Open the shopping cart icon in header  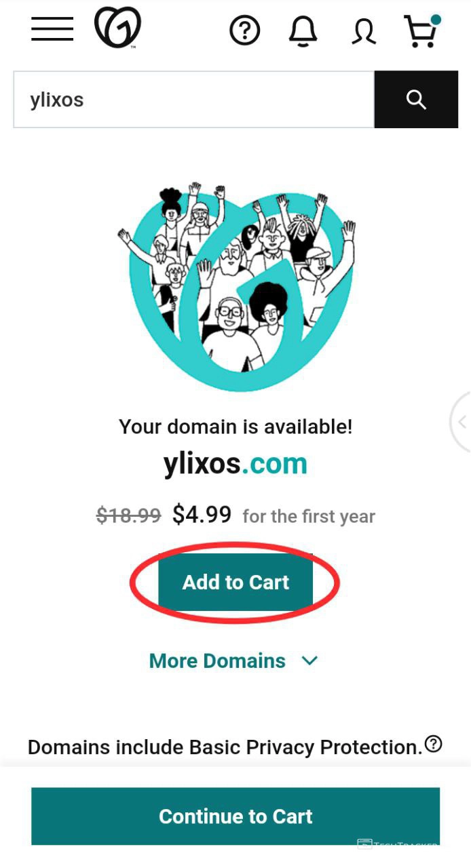click(x=421, y=31)
